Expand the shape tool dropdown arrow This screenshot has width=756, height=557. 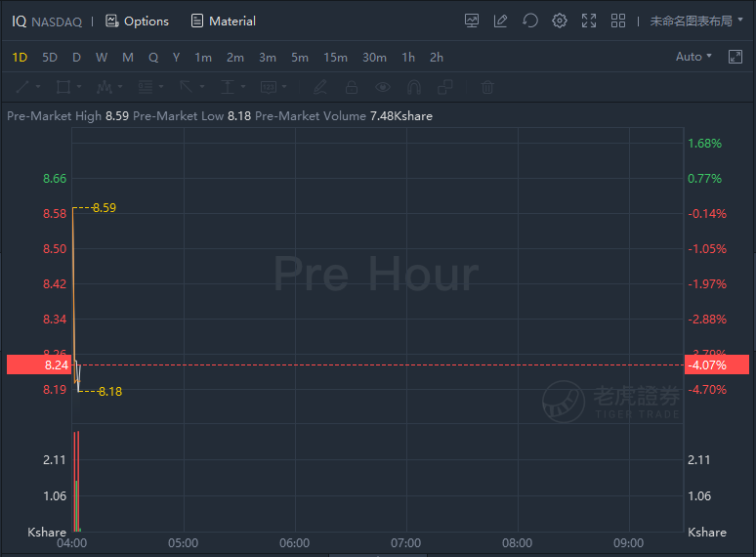click(79, 87)
